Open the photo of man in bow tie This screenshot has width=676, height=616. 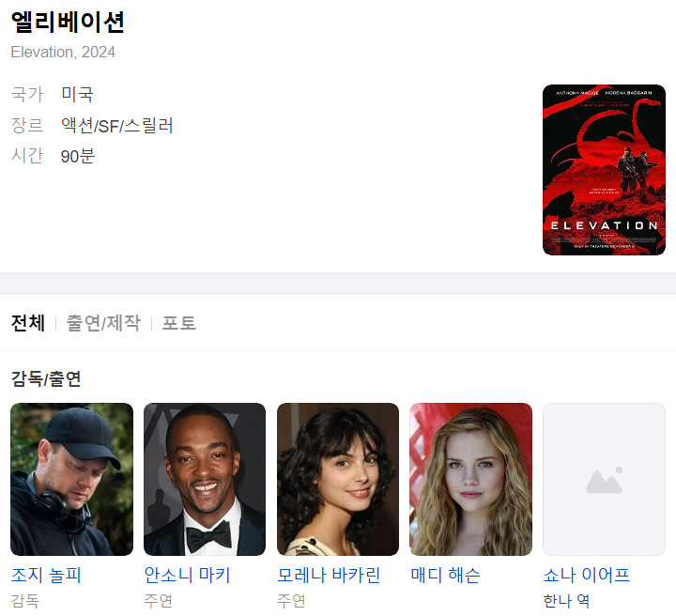click(x=205, y=479)
